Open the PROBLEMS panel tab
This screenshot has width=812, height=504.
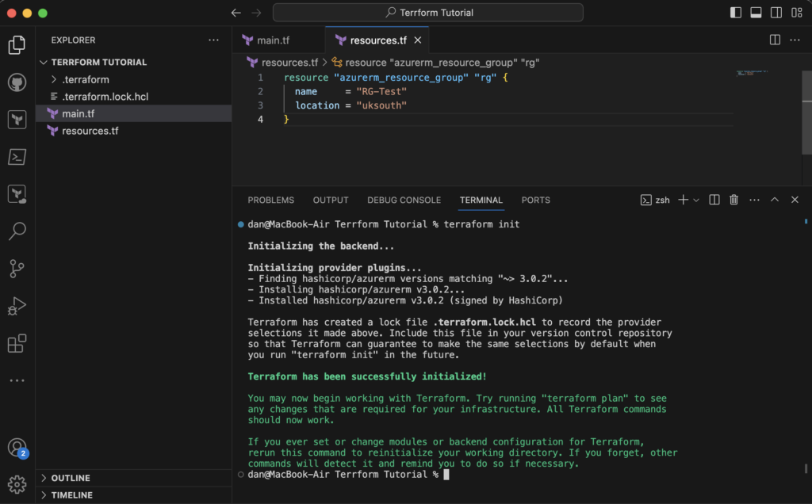(270, 200)
